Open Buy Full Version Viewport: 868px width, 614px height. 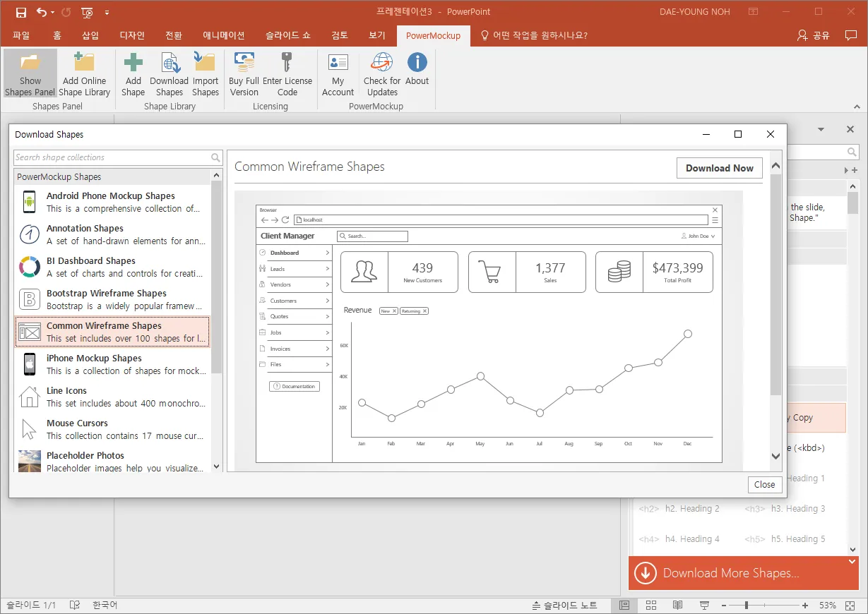244,64
